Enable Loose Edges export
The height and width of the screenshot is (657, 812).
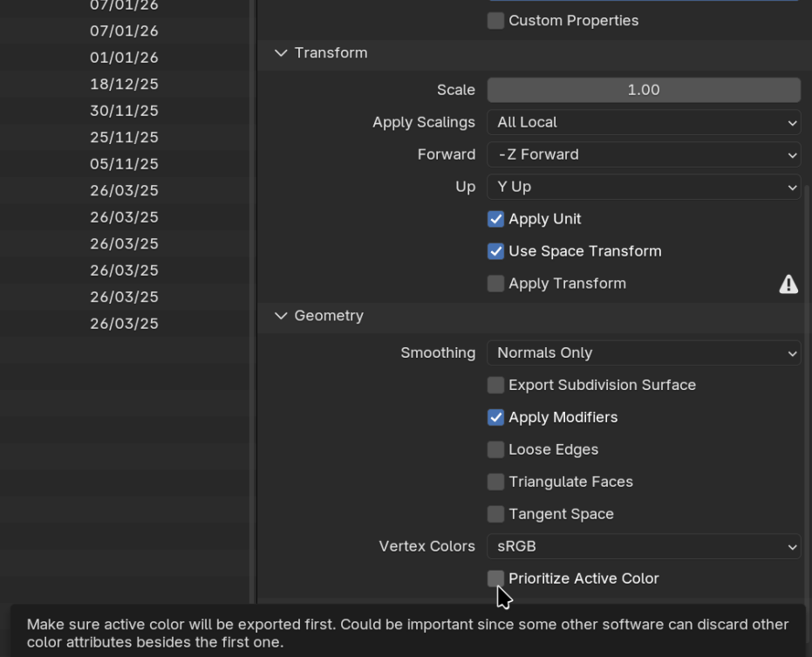pyautogui.click(x=495, y=449)
